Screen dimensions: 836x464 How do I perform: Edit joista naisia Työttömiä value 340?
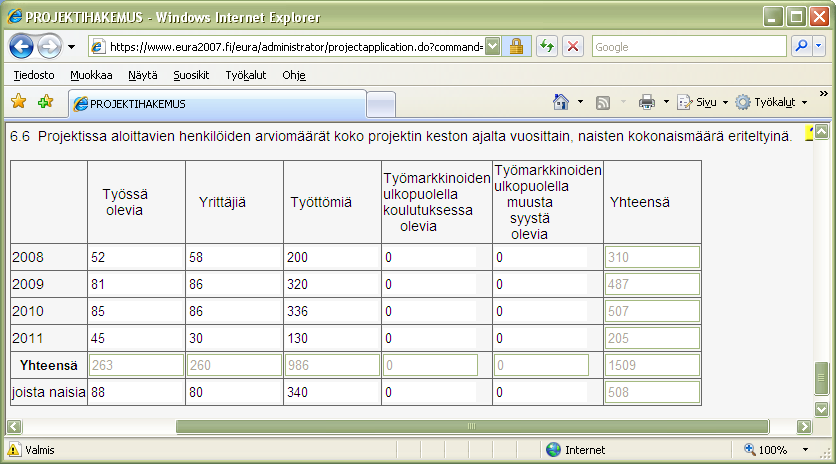pyautogui.click(x=332, y=392)
